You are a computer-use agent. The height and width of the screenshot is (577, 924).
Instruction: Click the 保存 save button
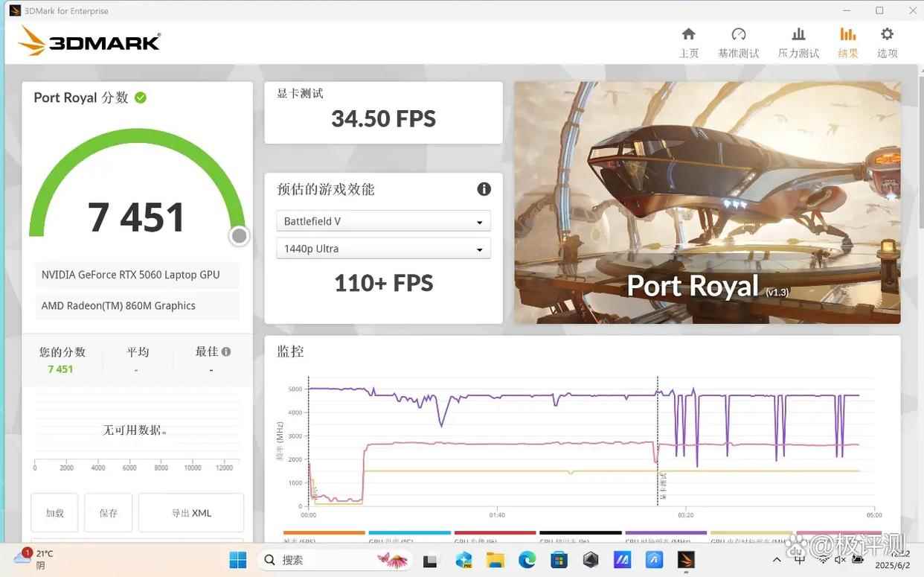click(x=109, y=513)
